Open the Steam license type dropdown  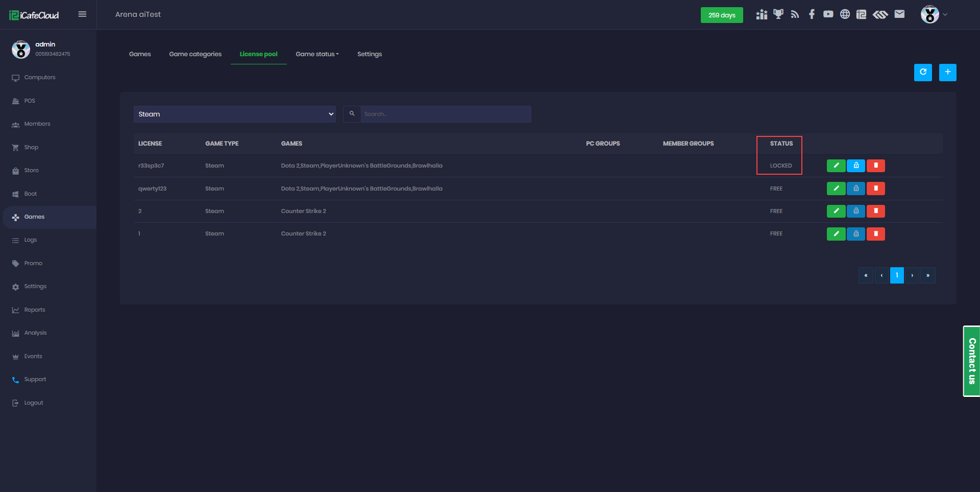235,114
